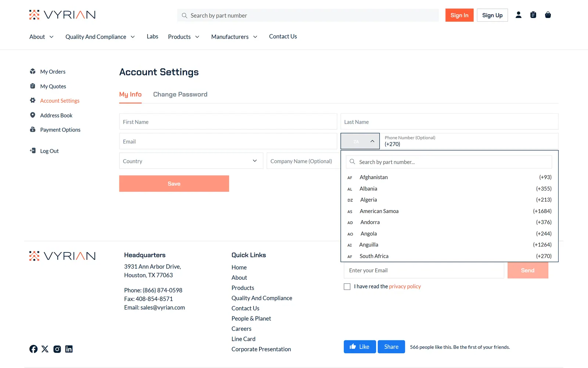Select Albania (+355) in country list
This screenshot has height=368, width=588.
pos(449,189)
